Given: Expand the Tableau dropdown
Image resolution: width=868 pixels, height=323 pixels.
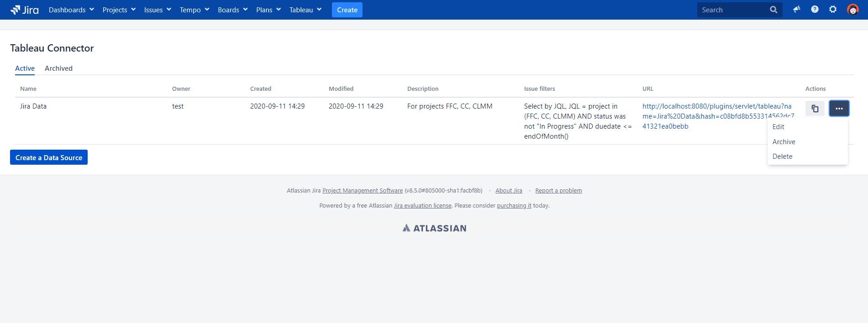Looking at the screenshot, I should (305, 10).
